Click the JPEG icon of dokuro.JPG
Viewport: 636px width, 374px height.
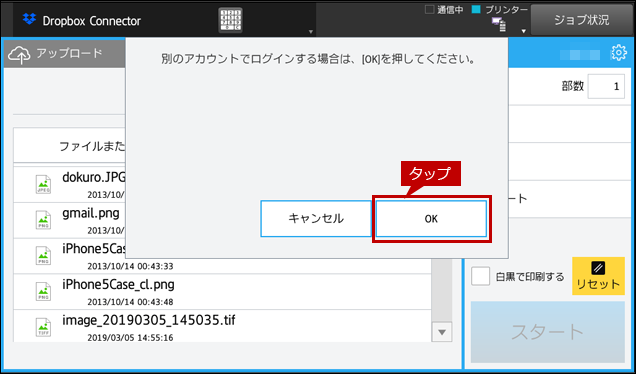[43, 185]
